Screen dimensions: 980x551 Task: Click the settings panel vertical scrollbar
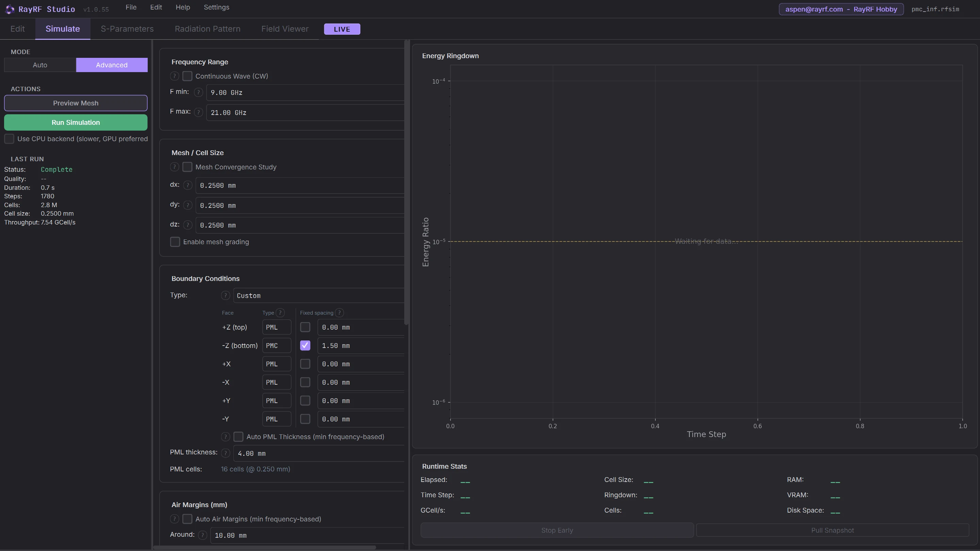pos(406,183)
